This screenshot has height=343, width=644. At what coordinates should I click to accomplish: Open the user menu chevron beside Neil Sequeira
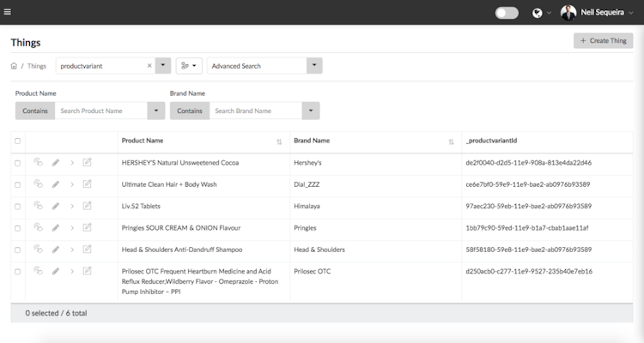(x=631, y=13)
